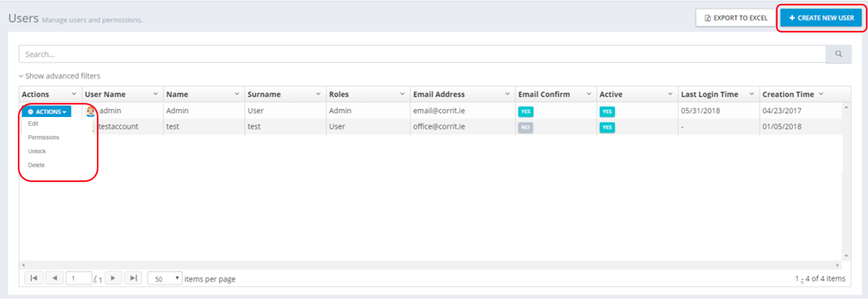The height and width of the screenshot is (299, 868).
Task: Open the User Name column filter chevron
Action: 155,94
